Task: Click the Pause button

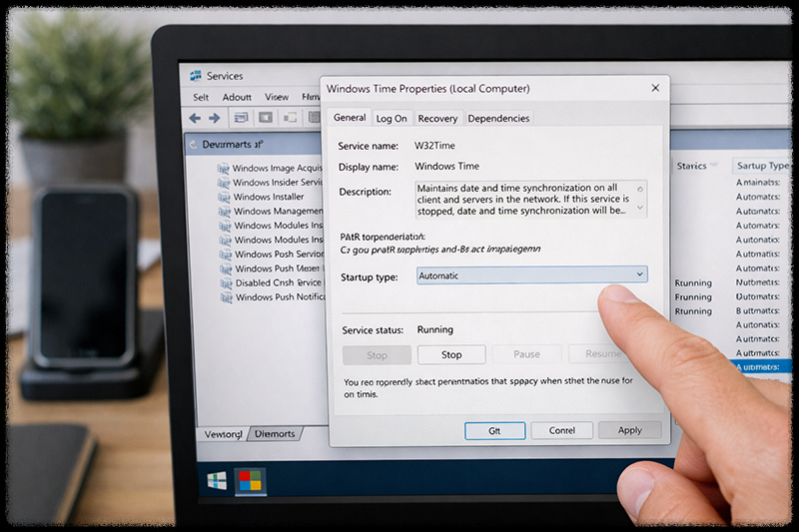Action: click(x=527, y=354)
